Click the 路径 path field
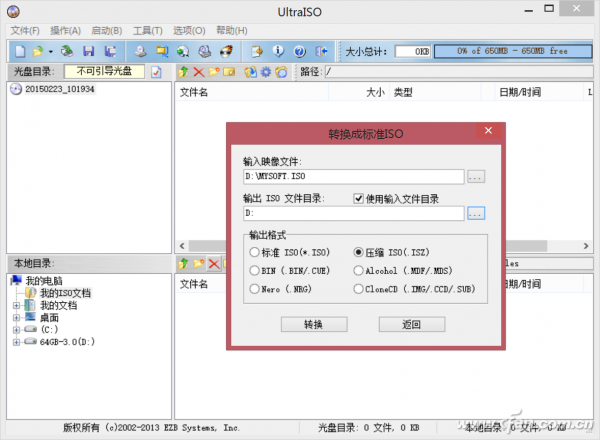600x440 pixels. click(x=459, y=72)
